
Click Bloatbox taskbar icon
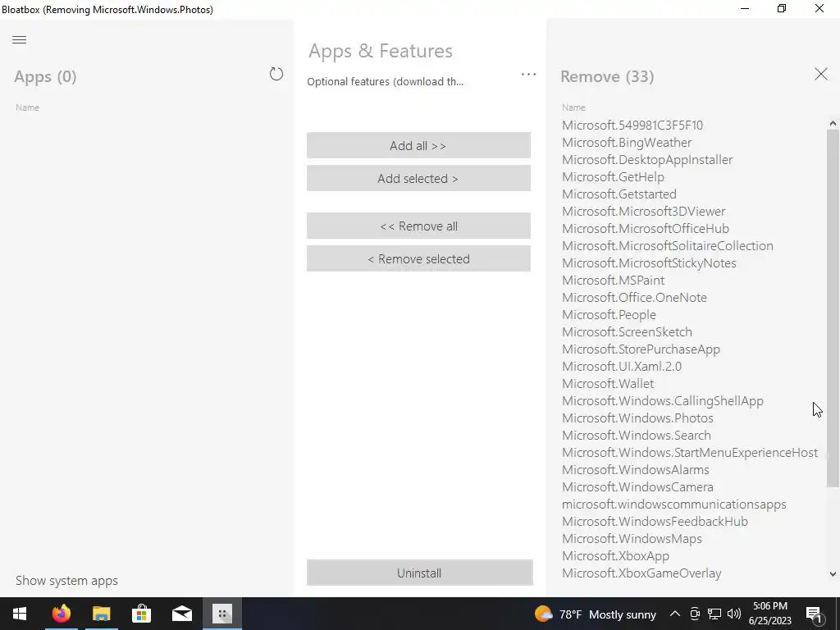[x=221, y=614]
